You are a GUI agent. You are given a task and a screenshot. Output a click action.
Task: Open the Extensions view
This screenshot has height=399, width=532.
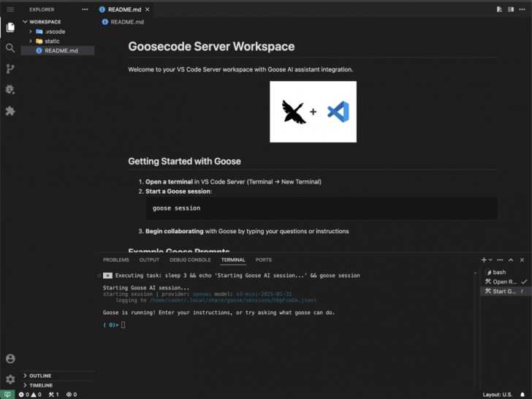(10, 110)
